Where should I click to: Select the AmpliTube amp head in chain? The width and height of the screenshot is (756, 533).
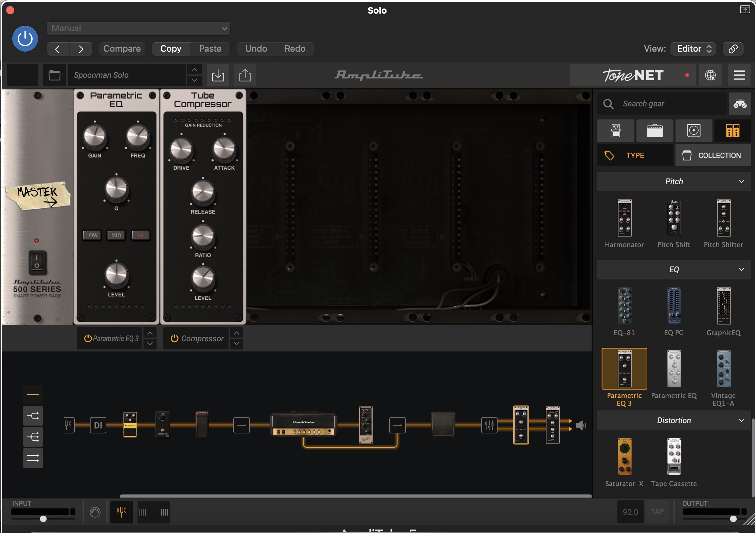[304, 425]
